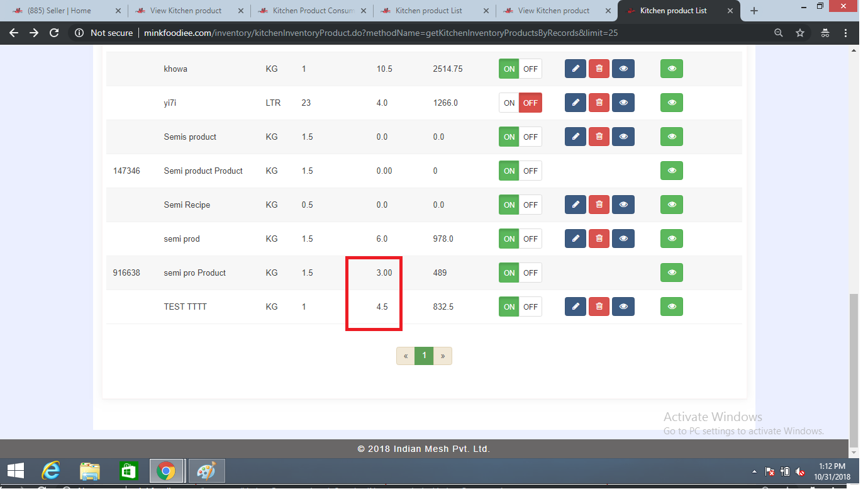Open File Explorer from taskbar
Viewport: 868px width, 501px height.
click(x=90, y=471)
